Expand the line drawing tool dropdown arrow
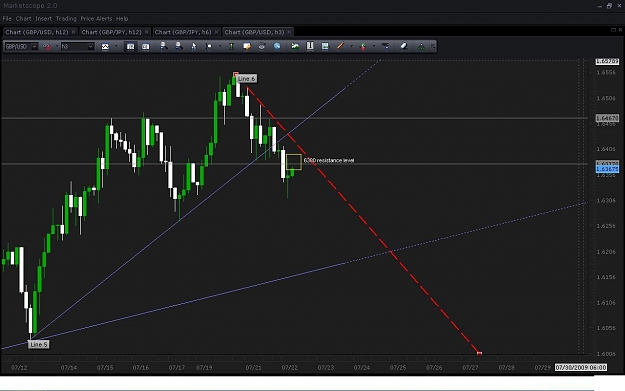Image resolution: width=625 pixels, height=391 pixels. (352, 47)
